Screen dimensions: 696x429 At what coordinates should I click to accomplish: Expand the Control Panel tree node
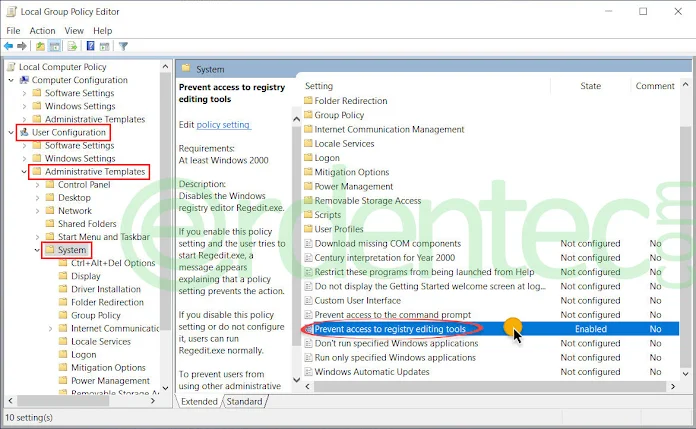pyautogui.click(x=37, y=185)
